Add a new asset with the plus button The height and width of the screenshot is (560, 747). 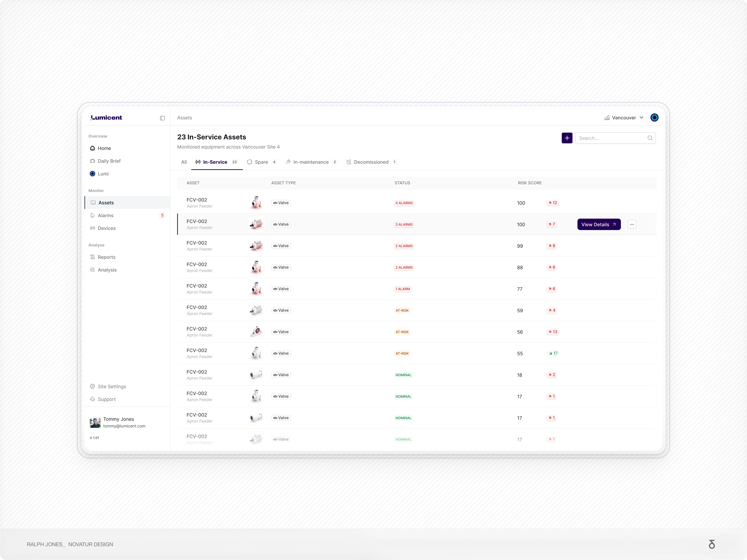(x=567, y=138)
